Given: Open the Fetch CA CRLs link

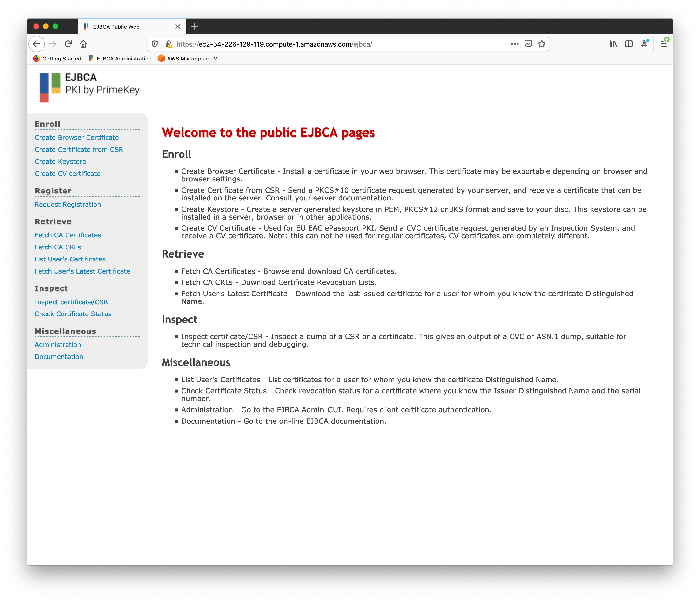Looking at the screenshot, I should [58, 247].
